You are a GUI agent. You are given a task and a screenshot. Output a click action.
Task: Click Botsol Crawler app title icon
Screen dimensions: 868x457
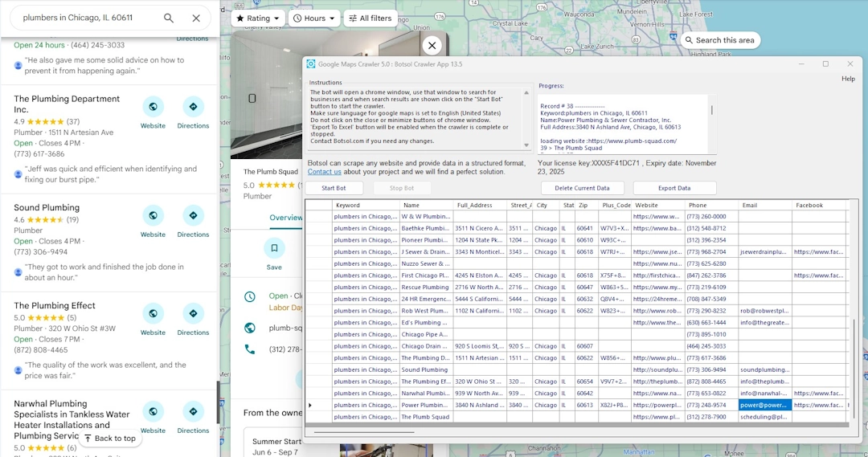point(311,64)
